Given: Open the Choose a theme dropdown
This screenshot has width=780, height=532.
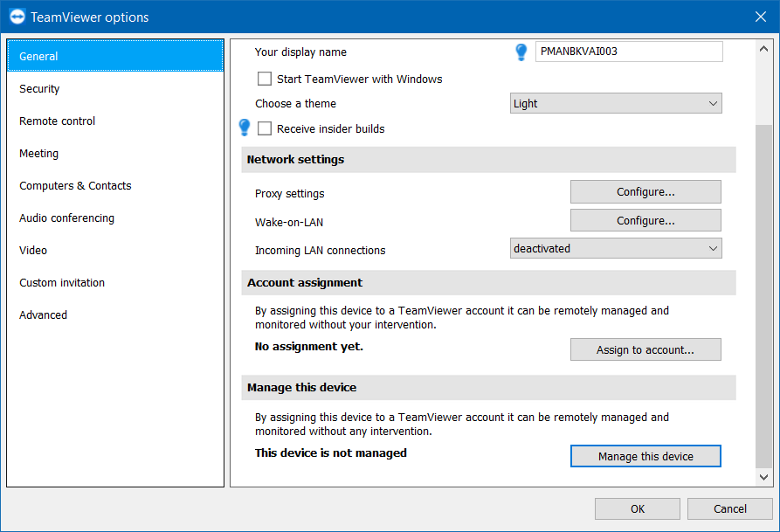Looking at the screenshot, I should [616, 103].
